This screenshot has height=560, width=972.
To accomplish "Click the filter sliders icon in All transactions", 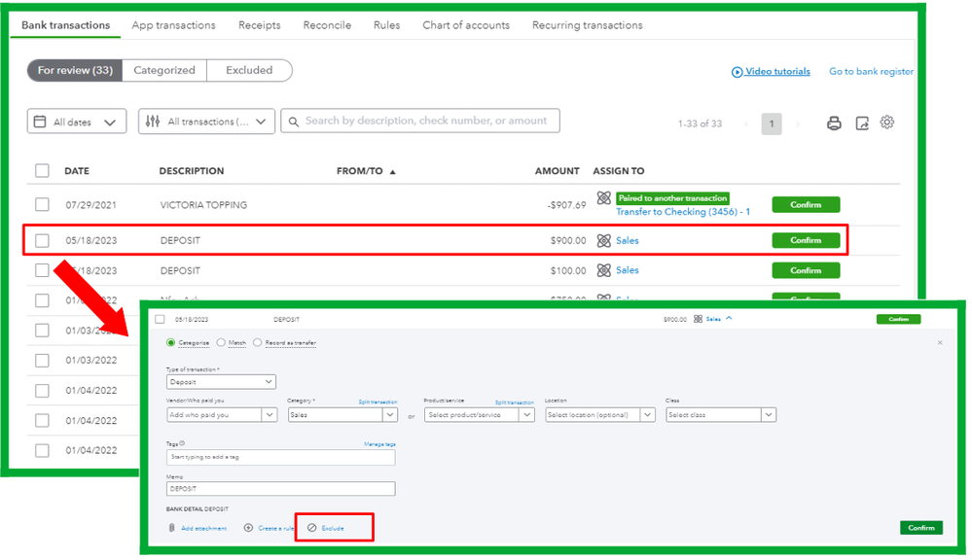I will click(153, 122).
